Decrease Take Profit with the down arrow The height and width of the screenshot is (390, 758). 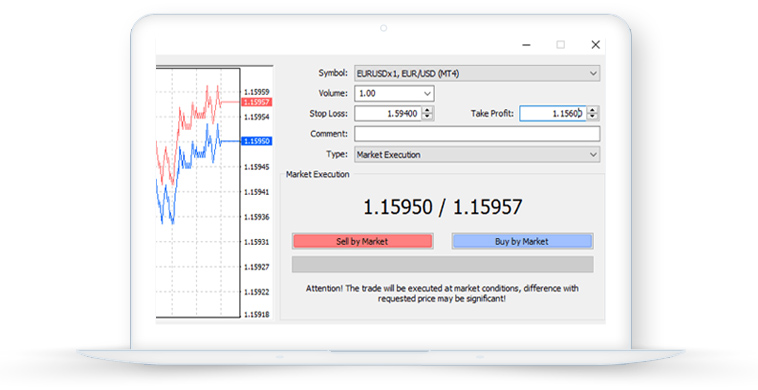pos(593,116)
